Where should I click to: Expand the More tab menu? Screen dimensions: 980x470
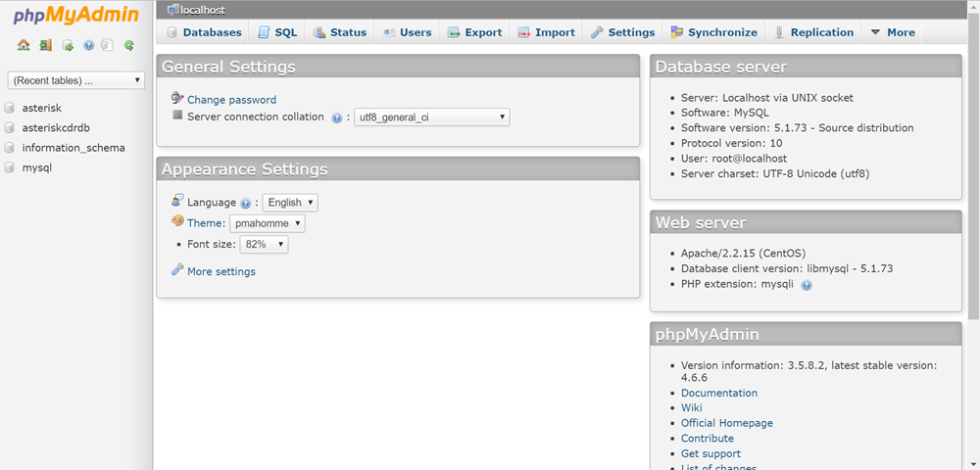coord(893,32)
